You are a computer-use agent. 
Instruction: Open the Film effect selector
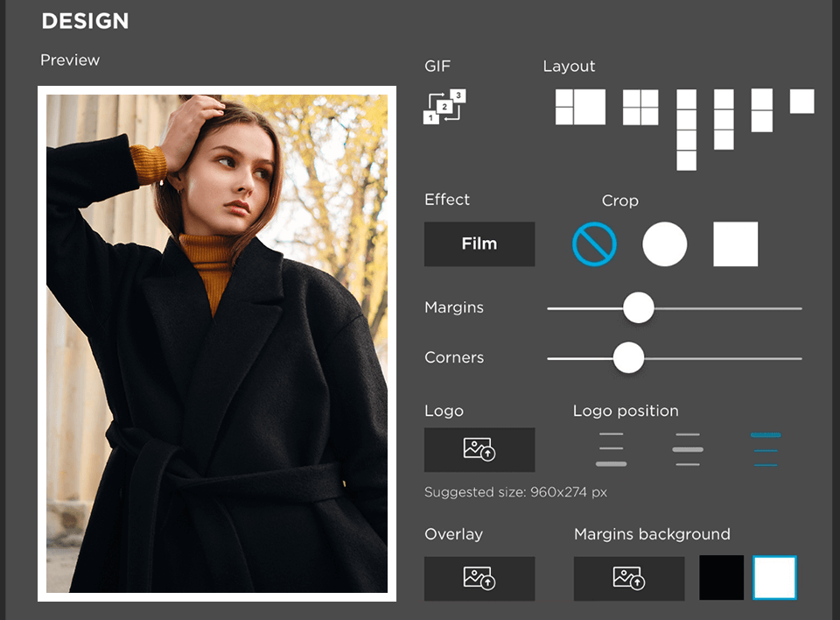tap(479, 243)
